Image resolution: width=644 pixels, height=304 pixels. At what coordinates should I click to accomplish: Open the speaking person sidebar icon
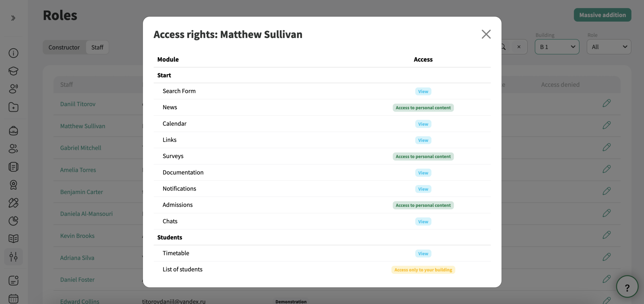tap(14, 89)
